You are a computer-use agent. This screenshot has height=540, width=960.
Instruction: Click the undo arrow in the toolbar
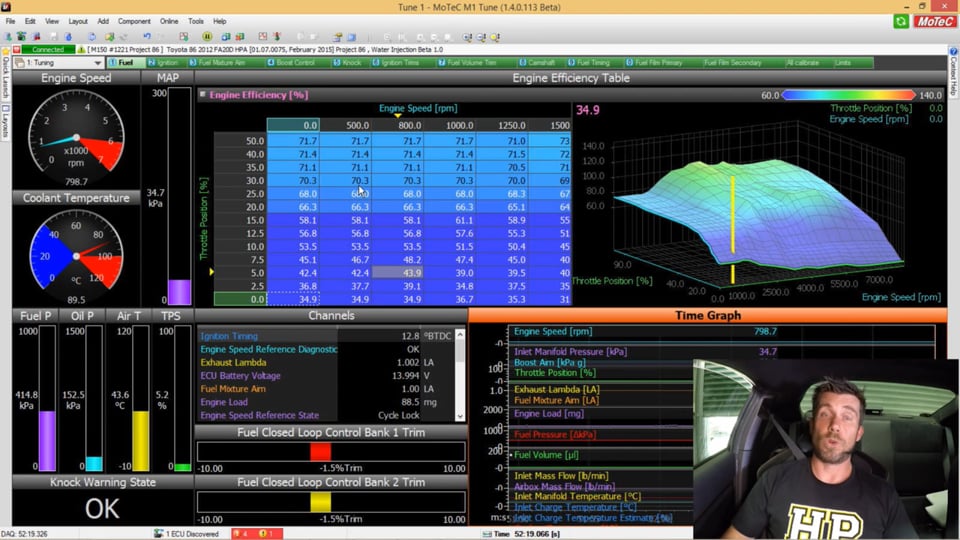[146, 37]
